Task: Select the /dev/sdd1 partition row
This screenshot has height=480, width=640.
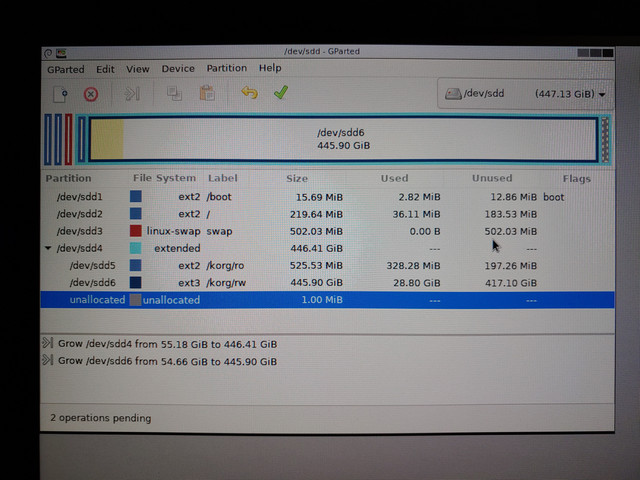Action: point(327,197)
